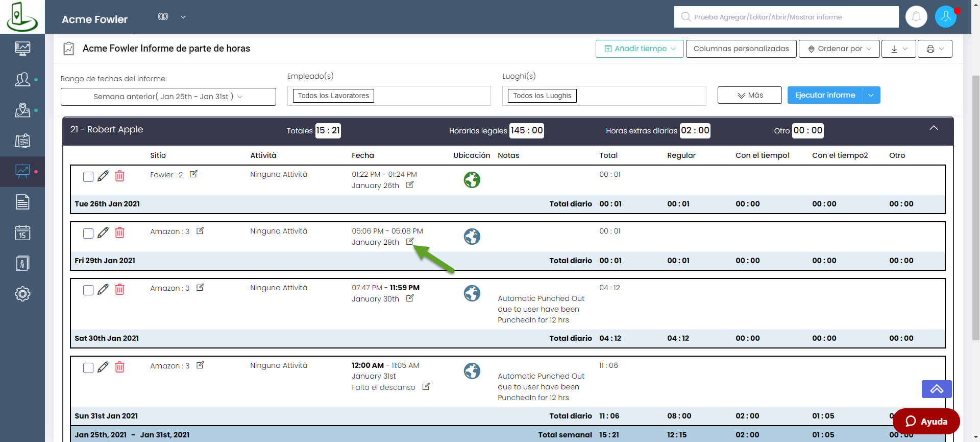Collapse the Robert Apple section
The image size is (980, 442).
(x=934, y=128)
